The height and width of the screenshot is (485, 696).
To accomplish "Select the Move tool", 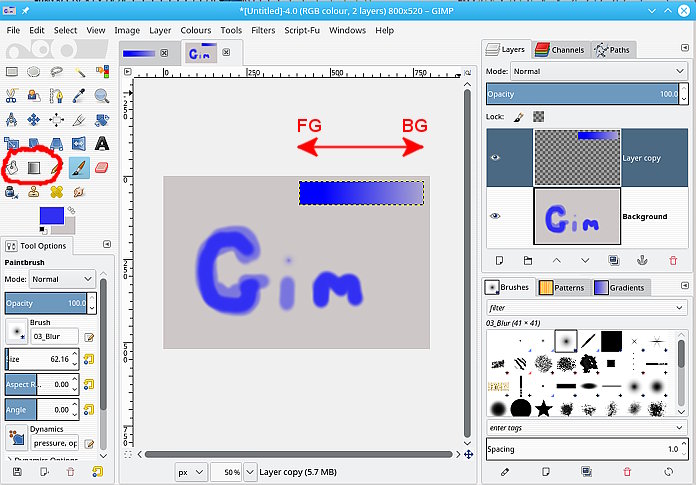I will click(x=34, y=119).
